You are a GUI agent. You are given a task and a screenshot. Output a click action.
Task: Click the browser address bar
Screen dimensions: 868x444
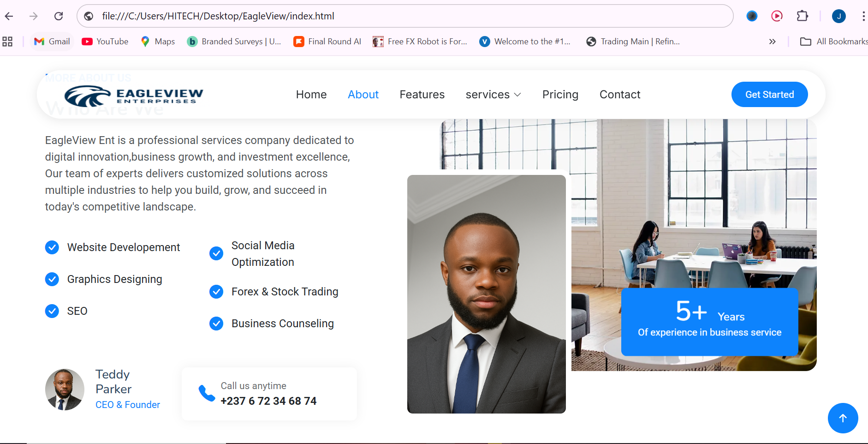(x=405, y=16)
